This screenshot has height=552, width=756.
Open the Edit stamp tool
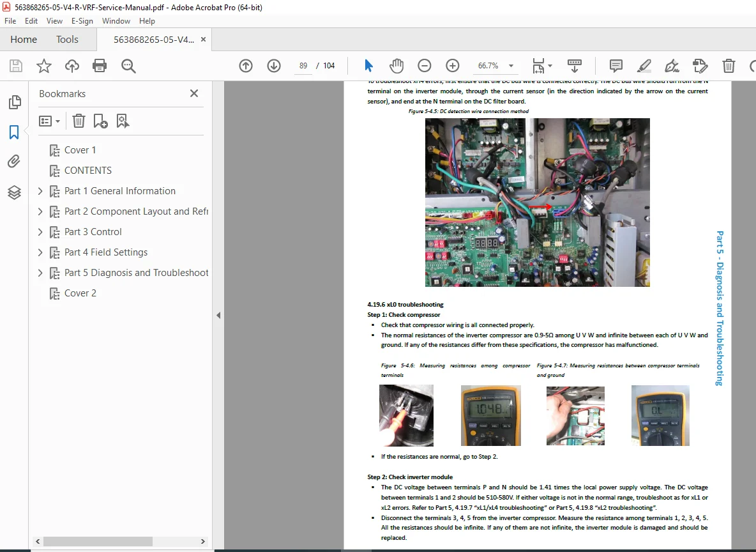(x=700, y=66)
